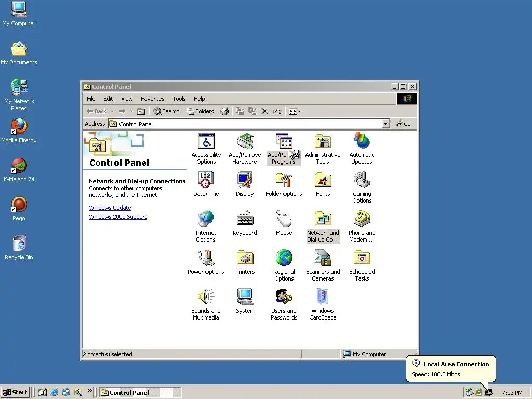Click the Start button

tap(15, 393)
